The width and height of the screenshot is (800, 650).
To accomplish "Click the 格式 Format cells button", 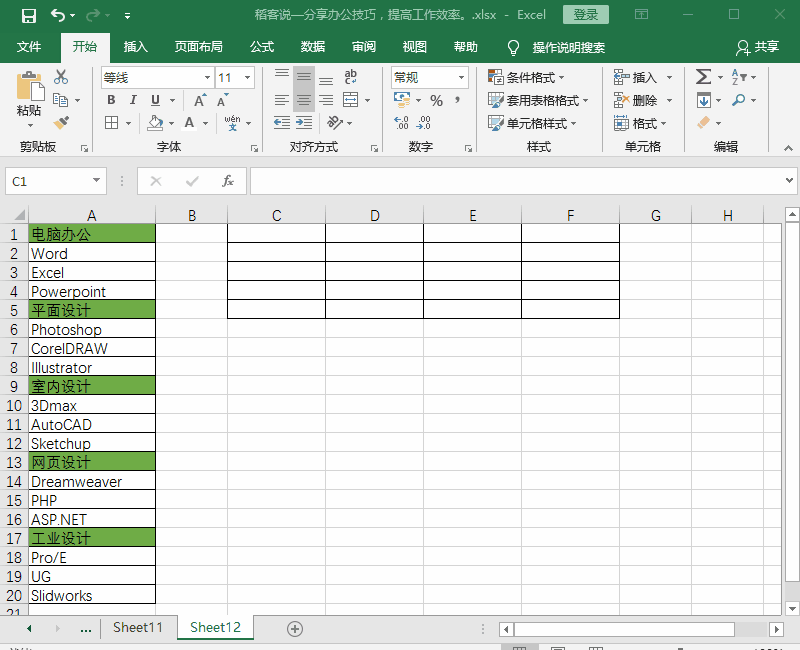I will point(641,123).
